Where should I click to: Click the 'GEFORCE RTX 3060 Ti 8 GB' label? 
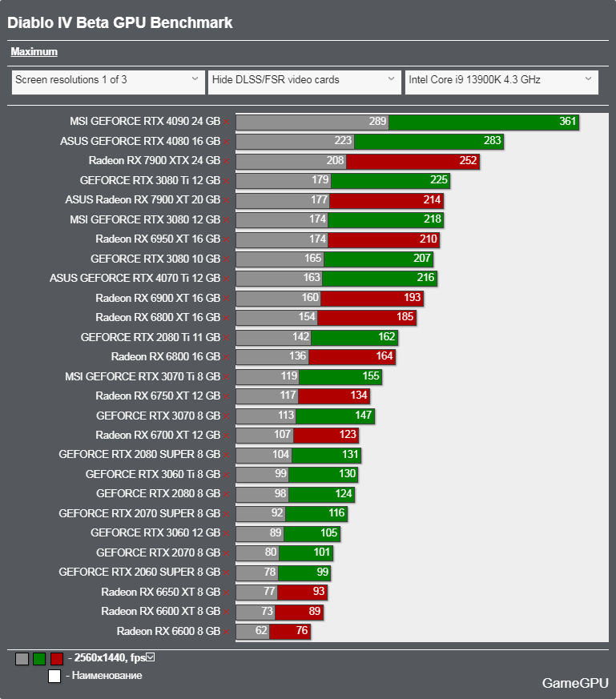[153, 474]
